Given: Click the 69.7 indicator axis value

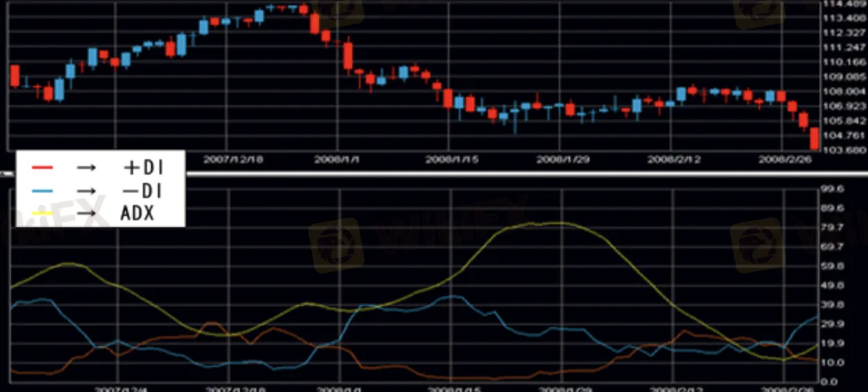Looking at the screenshot, I should pyautogui.click(x=832, y=247).
